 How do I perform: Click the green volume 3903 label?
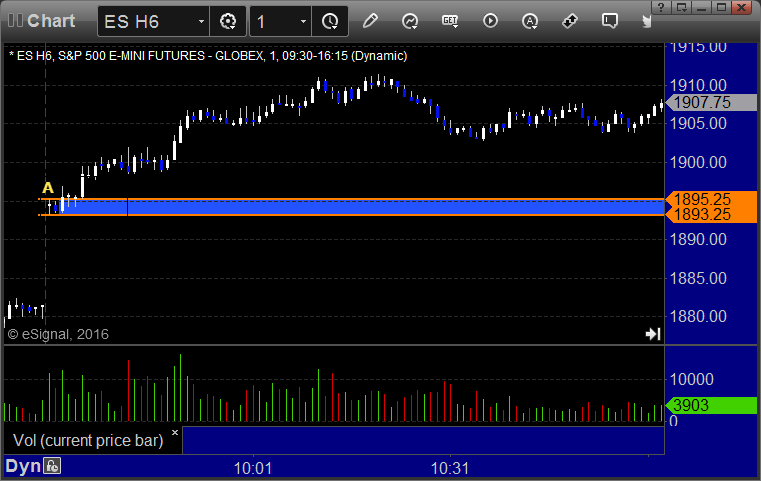[711, 405]
